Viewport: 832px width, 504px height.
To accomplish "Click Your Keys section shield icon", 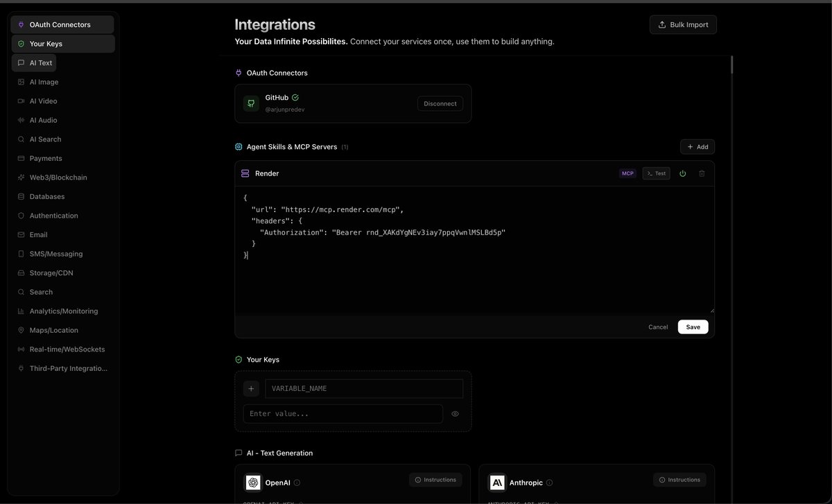I will pyautogui.click(x=239, y=360).
